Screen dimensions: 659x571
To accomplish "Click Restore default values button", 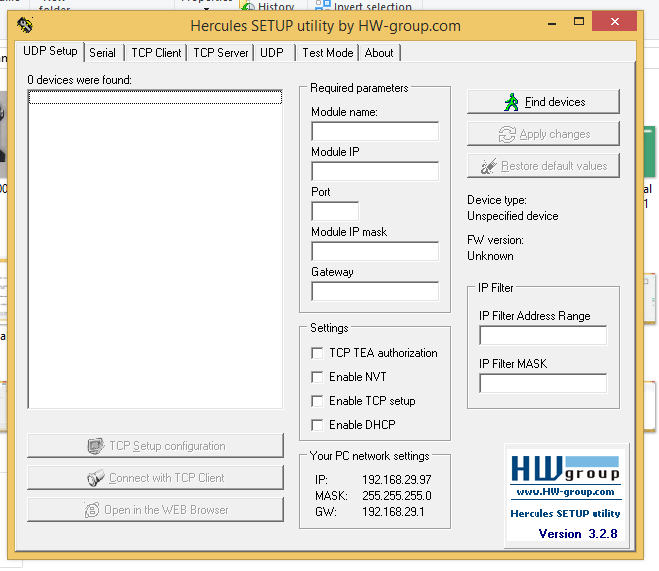I will pyautogui.click(x=543, y=166).
